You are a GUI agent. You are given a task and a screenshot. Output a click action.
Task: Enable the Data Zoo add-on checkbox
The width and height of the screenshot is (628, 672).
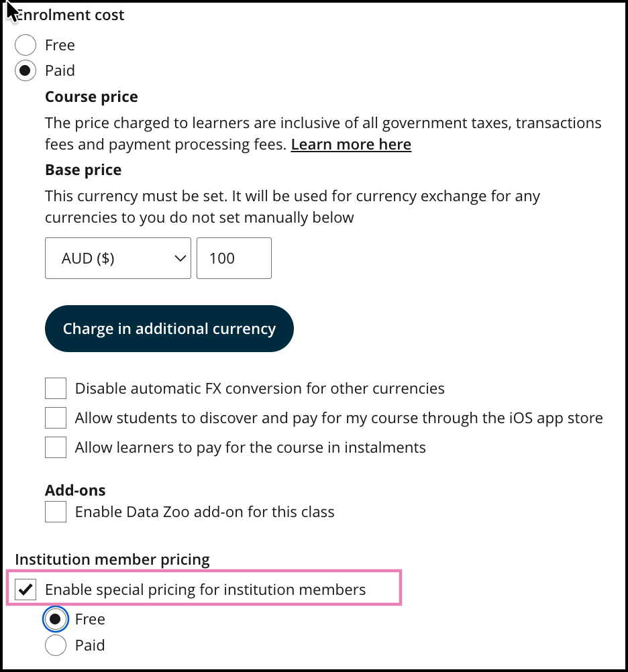point(56,512)
